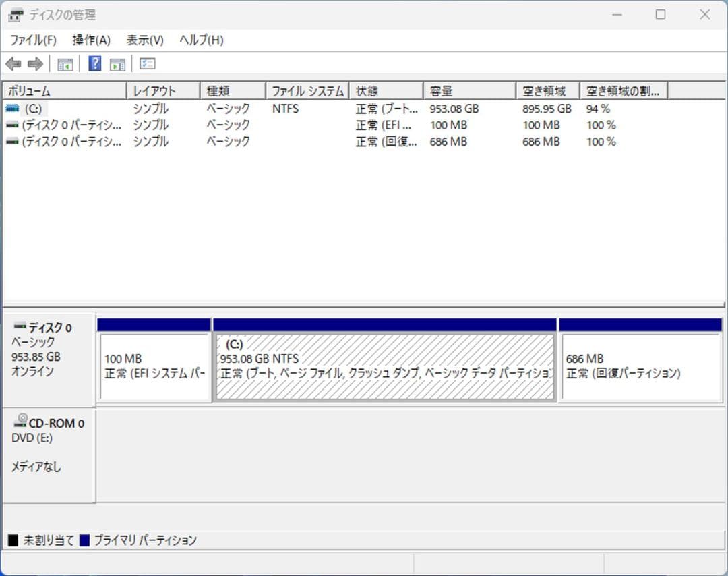Image resolution: width=728 pixels, height=576 pixels.
Task: Click the Disk Management title bar icon
Action: pos(15,14)
